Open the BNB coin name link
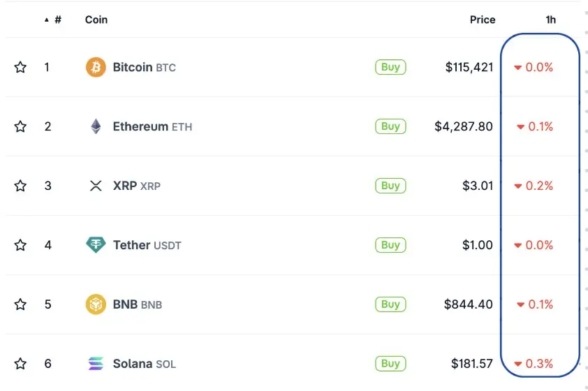 (138, 304)
